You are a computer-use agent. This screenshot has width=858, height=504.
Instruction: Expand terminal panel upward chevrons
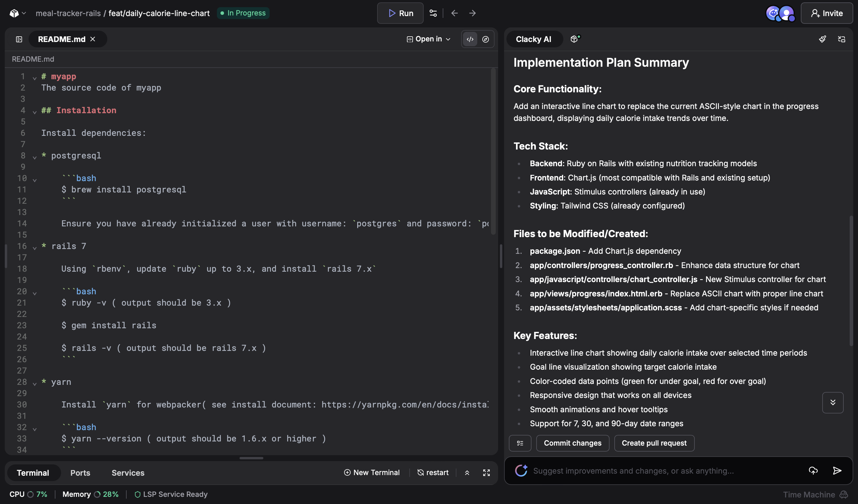pyautogui.click(x=467, y=473)
